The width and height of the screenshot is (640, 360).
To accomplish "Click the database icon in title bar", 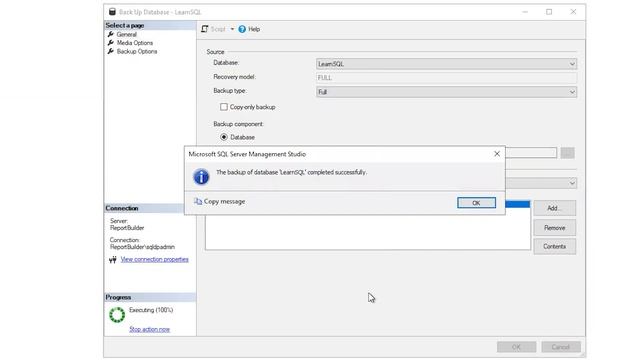I will point(112,12).
